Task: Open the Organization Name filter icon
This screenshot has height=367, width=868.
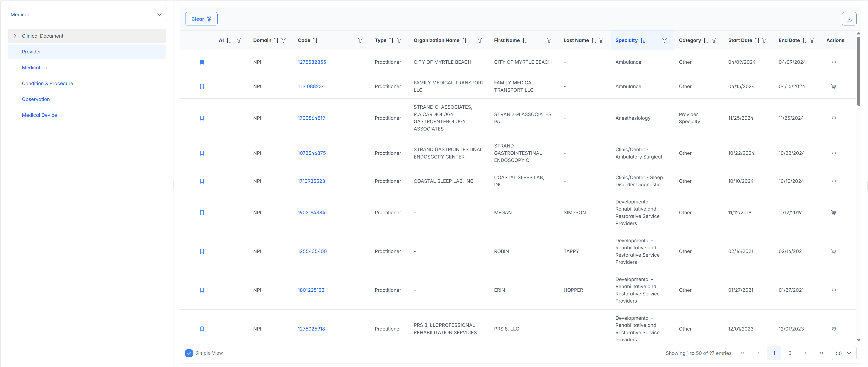Action: 479,40
